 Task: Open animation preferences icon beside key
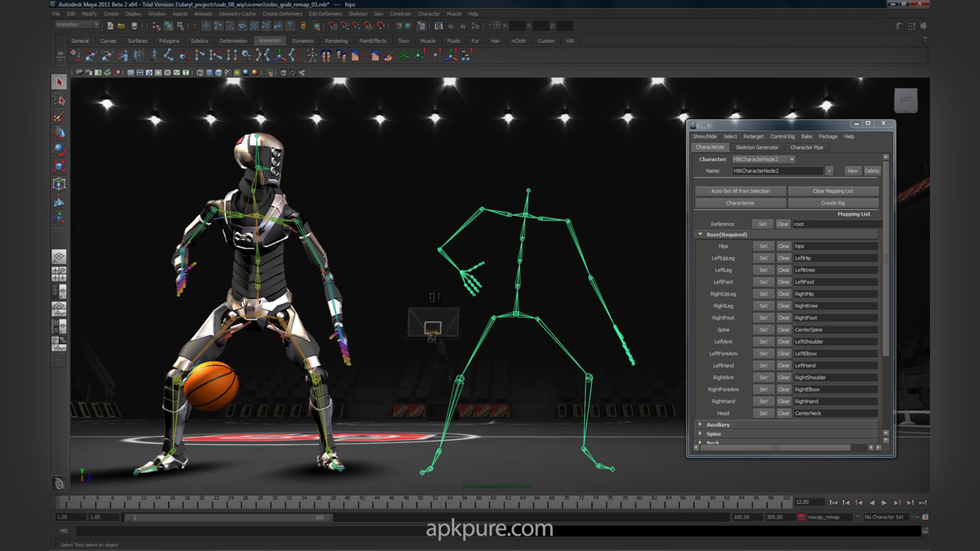pyautogui.click(x=925, y=517)
